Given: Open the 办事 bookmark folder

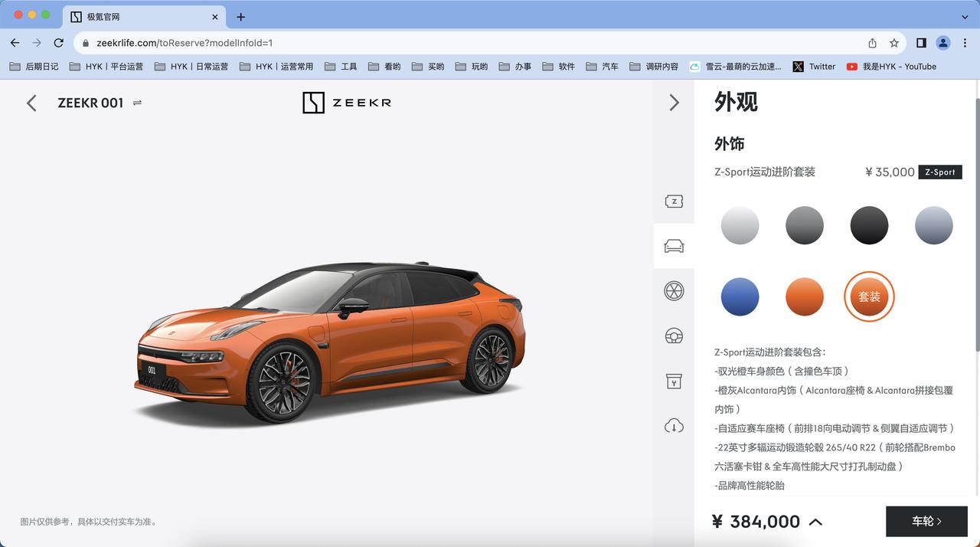Looking at the screenshot, I should pos(515,67).
